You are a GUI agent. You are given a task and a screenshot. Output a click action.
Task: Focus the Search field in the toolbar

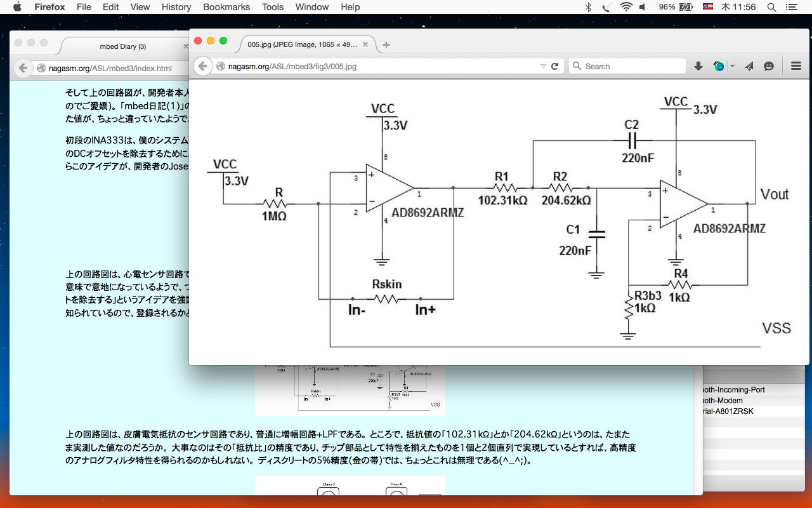point(627,66)
